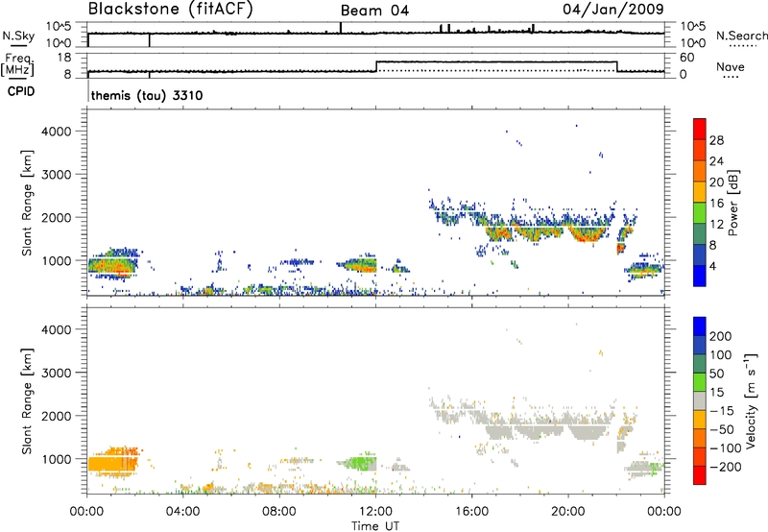768x532 pixels.
Task: Click the 'Blackstone (fitACF)' title text
Action: pyautogui.click(x=171, y=9)
